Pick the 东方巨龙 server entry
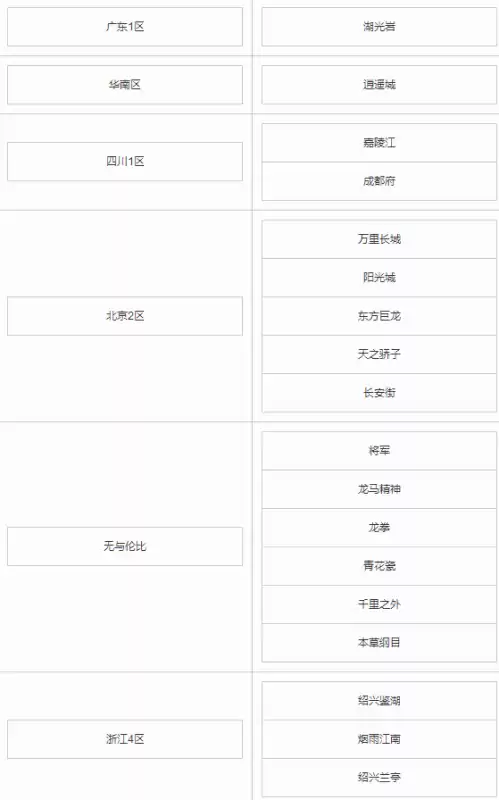This screenshot has height=800, width=499. (x=379, y=316)
